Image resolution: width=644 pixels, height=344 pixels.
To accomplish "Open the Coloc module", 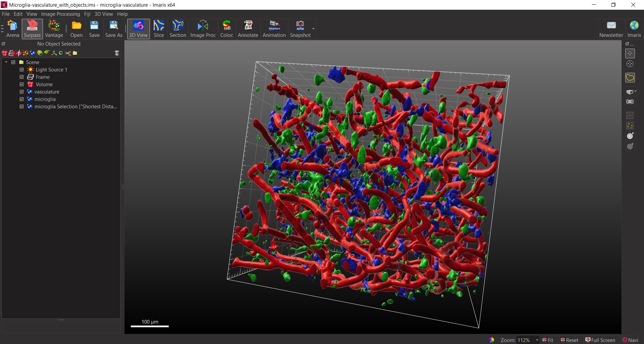I will 226,29.
